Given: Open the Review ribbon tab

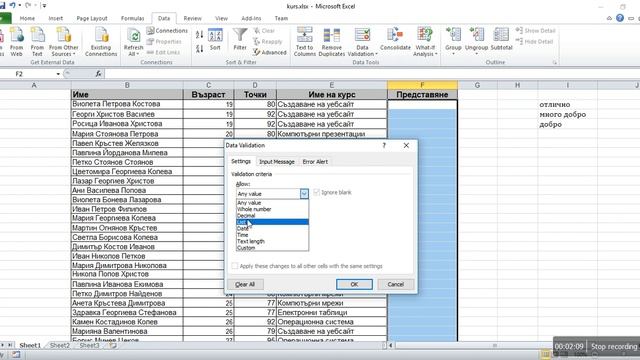Looking at the screenshot, I should pos(192,18).
